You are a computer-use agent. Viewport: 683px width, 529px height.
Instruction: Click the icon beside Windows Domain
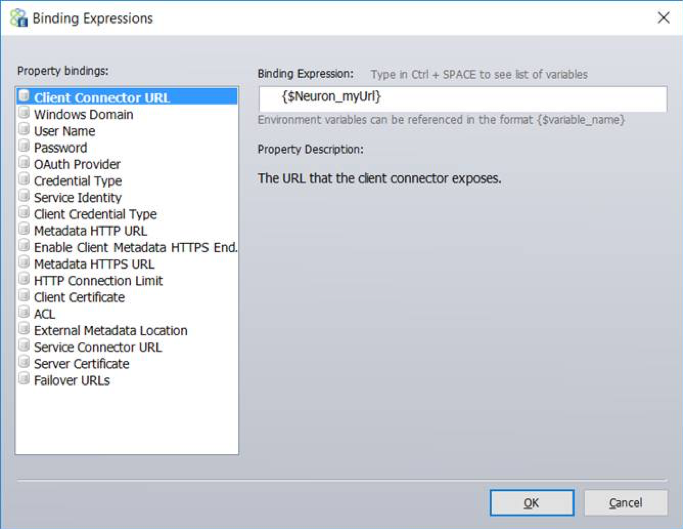(24, 112)
